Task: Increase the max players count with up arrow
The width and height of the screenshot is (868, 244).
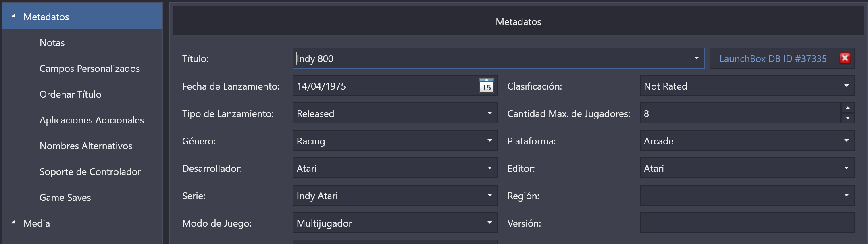Action: [x=847, y=108]
